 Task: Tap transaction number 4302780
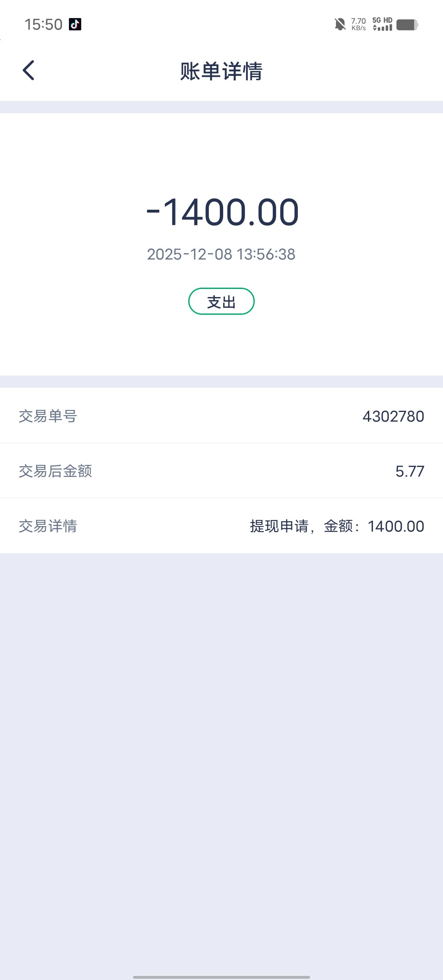point(393,416)
